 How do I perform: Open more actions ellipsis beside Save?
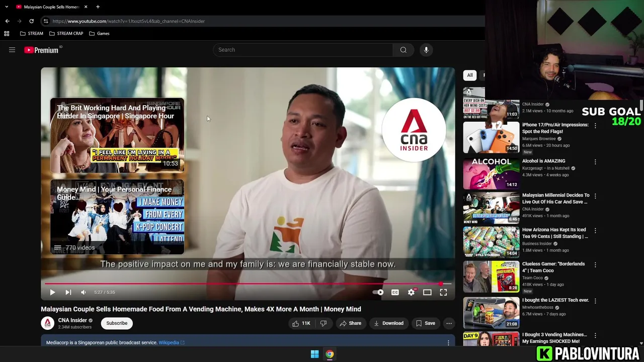click(x=449, y=323)
